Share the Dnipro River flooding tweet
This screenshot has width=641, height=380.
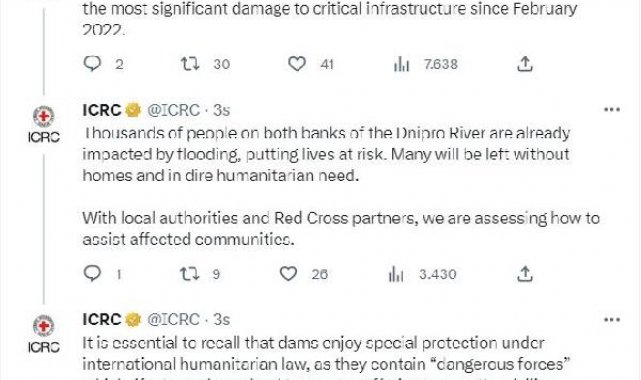[x=525, y=273]
